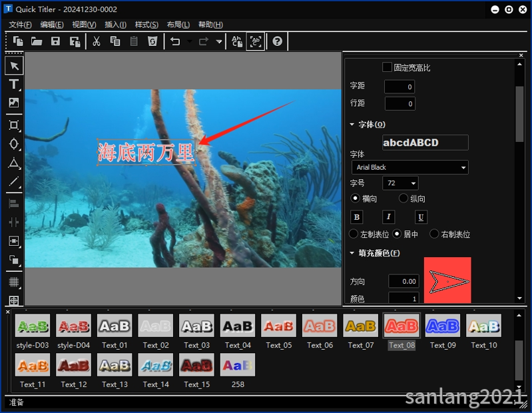The image size is (532, 413).
Task: Apply the Text_14 style thumbnail
Action: (x=156, y=365)
